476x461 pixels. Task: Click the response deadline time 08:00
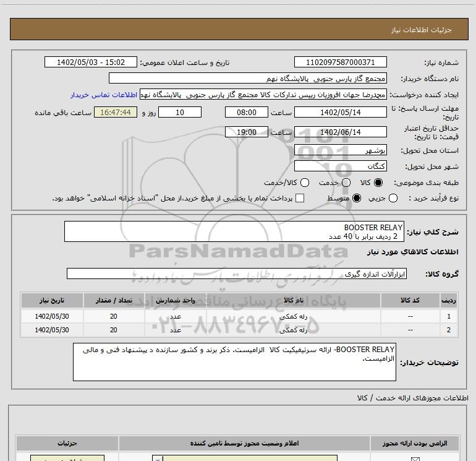click(x=247, y=112)
